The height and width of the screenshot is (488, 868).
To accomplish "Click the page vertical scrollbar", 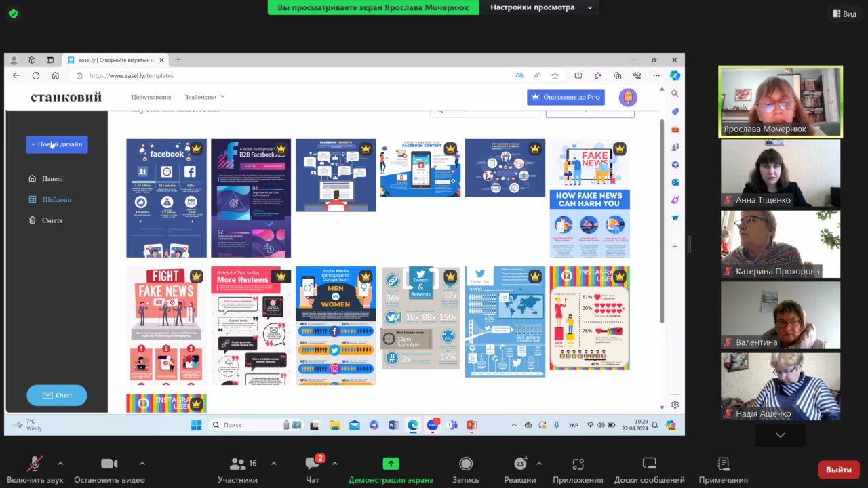I will (x=662, y=220).
